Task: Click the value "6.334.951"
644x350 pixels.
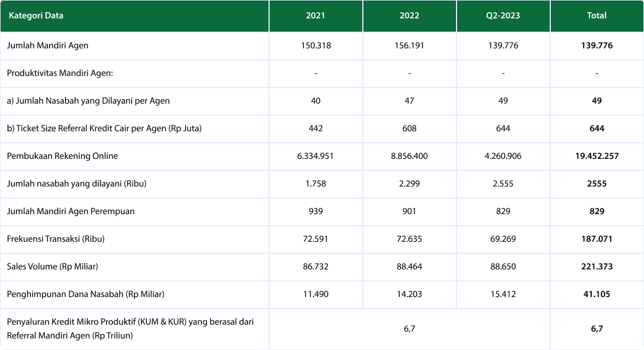Action: (x=316, y=156)
